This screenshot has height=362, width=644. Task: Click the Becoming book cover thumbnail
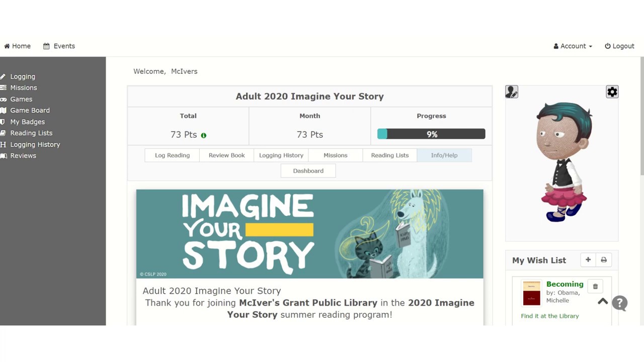531,293
